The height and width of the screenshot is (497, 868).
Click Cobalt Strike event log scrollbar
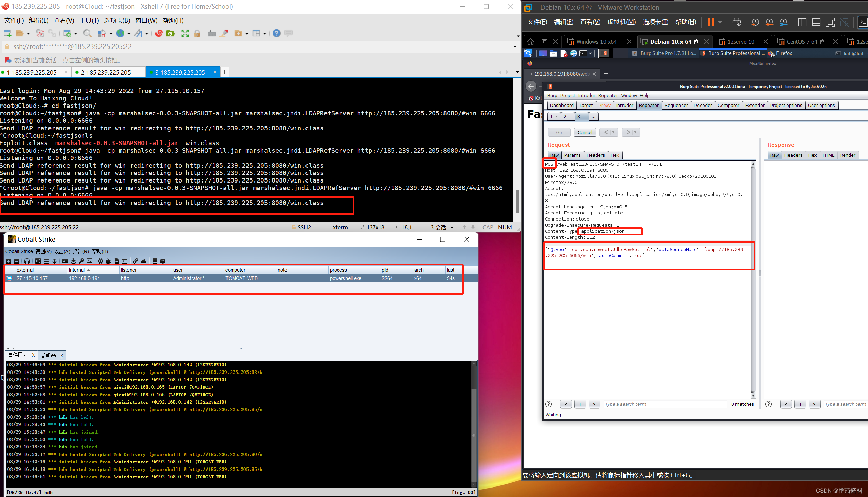(474, 424)
